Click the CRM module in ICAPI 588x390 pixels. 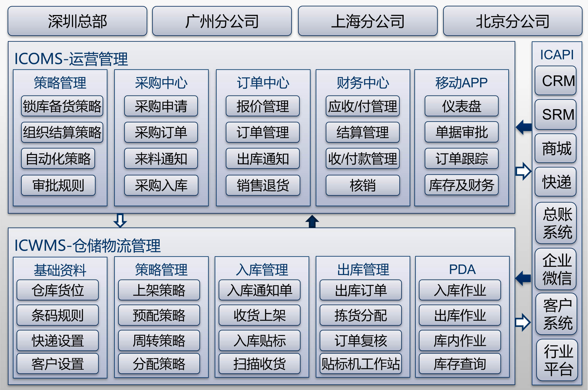(555, 81)
